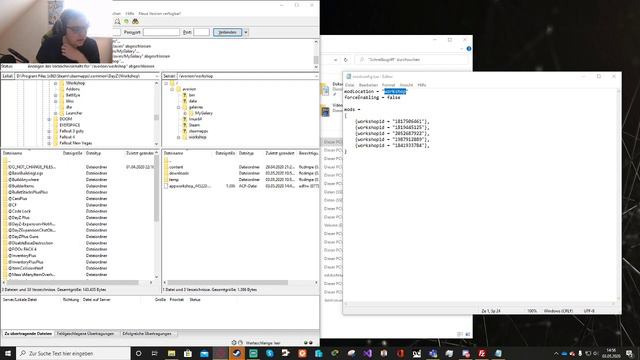
Task: Expand the workshop folder in server tree
Action: tap(178, 137)
